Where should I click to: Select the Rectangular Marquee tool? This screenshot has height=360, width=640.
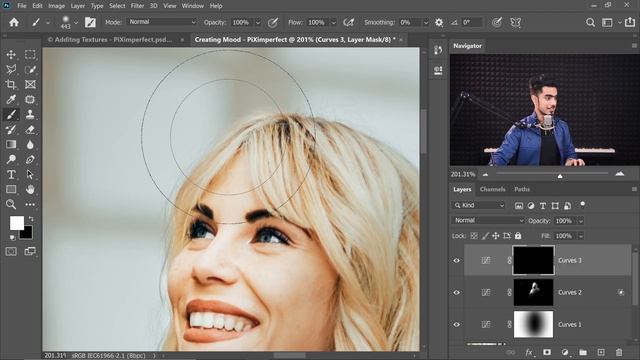coord(30,54)
